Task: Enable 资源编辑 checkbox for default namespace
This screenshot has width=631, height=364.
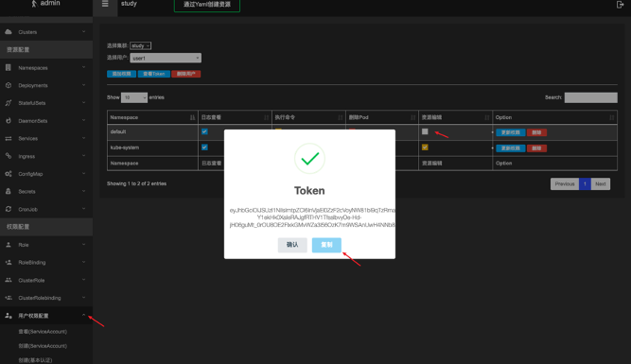Action: click(425, 131)
